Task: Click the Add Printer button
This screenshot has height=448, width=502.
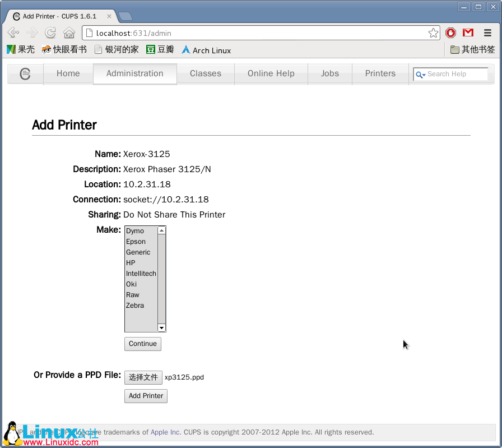Action: click(146, 396)
